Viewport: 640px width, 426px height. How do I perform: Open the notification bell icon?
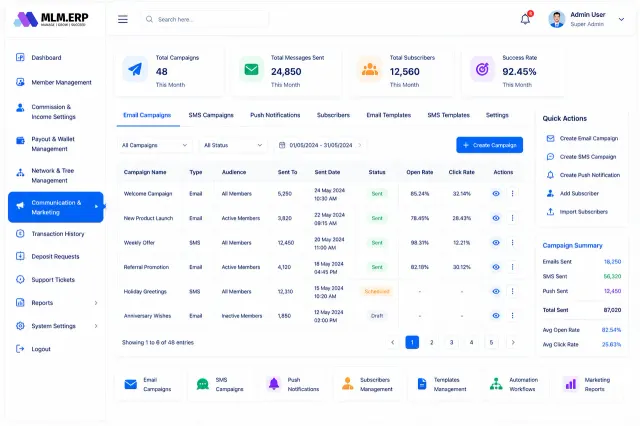coord(525,19)
